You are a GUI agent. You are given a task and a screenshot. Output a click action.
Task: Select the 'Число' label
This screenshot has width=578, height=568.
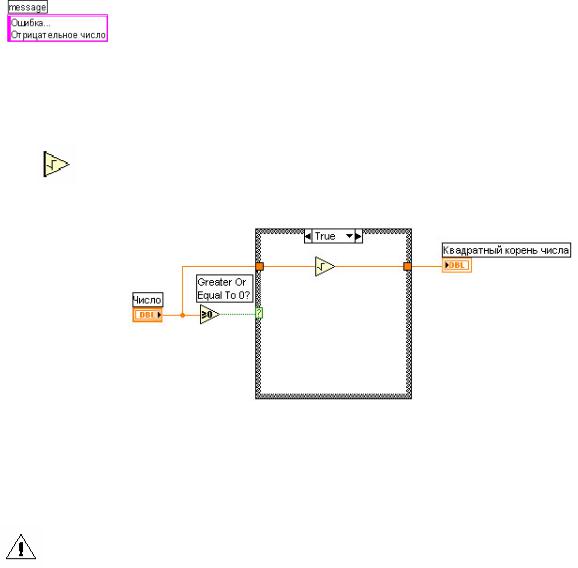[147, 300]
